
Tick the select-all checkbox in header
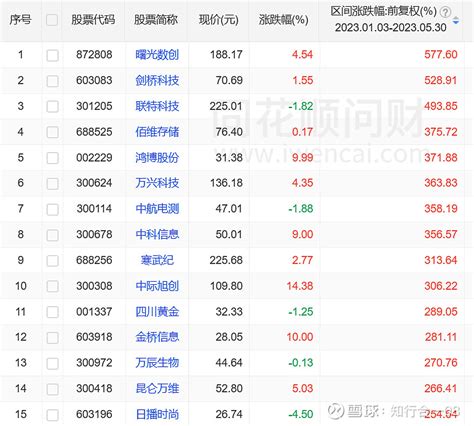(x=52, y=20)
